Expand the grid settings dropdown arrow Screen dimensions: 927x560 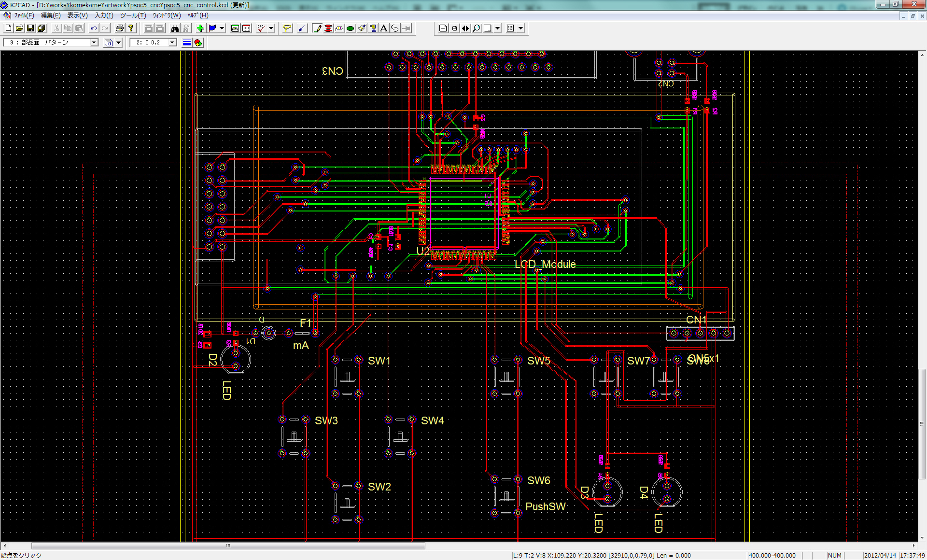pos(521,28)
